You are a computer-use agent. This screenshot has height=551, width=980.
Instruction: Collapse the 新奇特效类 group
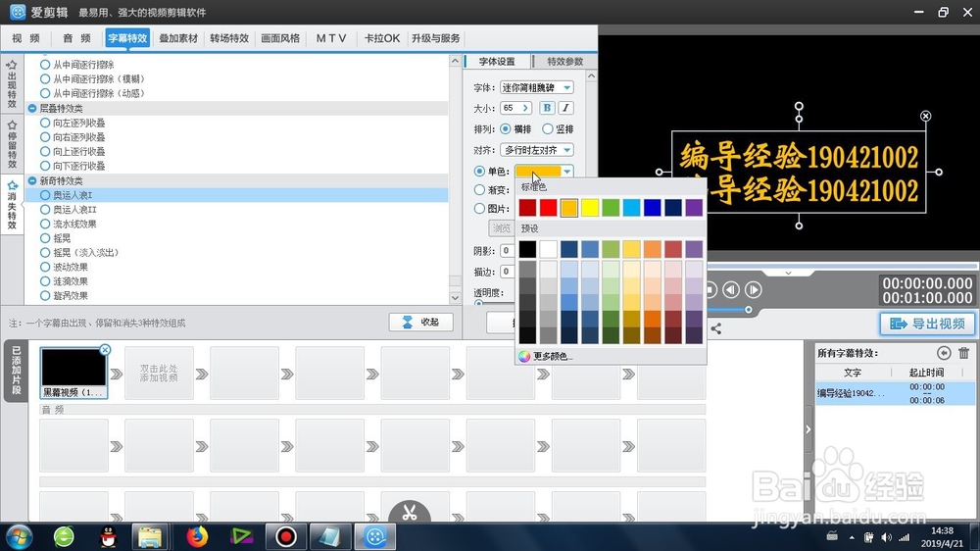point(32,180)
